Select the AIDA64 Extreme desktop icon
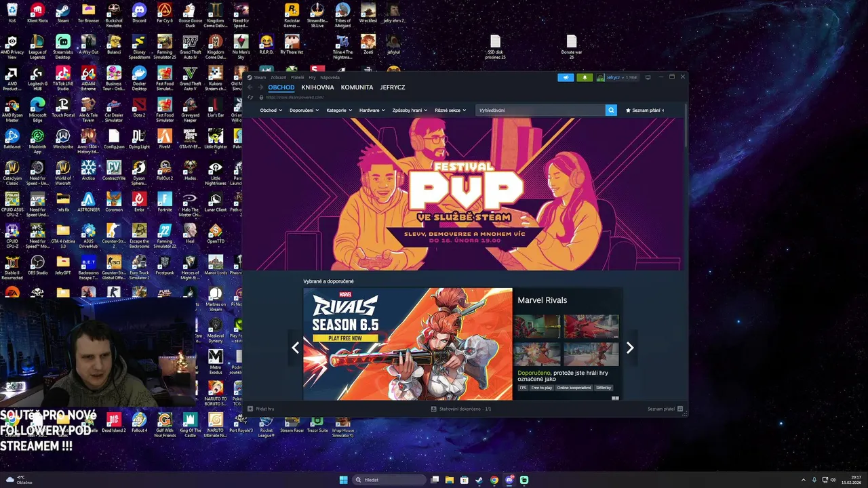The image size is (868, 488). pyautogui.click(x=88, y=79)
